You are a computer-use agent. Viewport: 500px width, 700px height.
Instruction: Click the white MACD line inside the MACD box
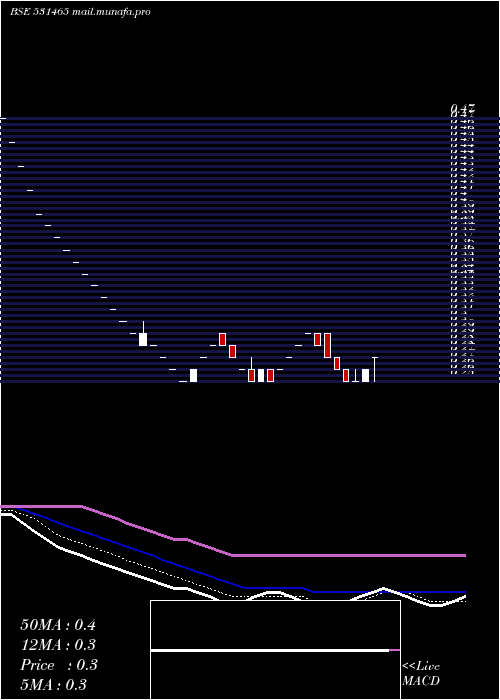(x=270, y=650)
